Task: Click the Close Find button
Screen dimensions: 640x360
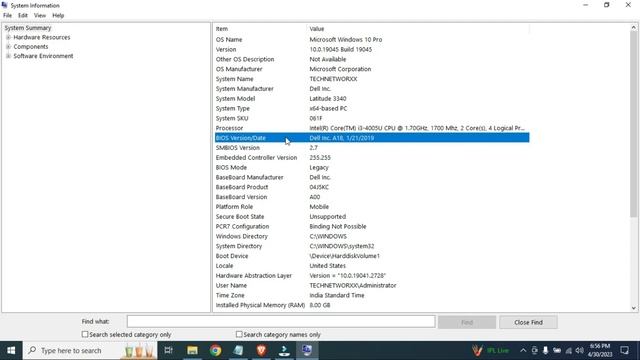Action: coord(528,322)
